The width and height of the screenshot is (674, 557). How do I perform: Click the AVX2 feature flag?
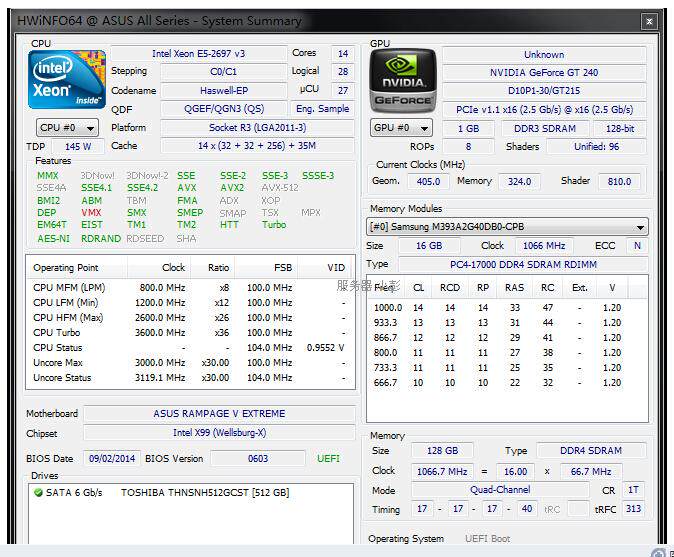coord(232,188)
